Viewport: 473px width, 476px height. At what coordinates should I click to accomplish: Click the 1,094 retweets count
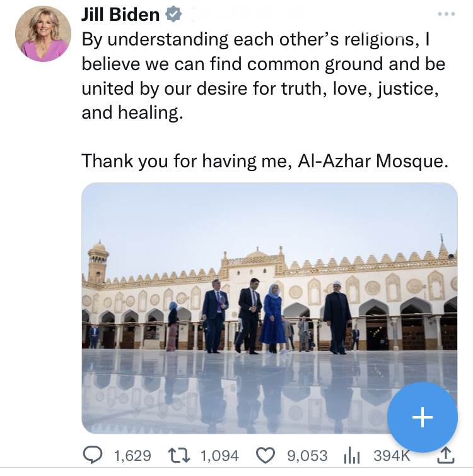pos(220,455)
